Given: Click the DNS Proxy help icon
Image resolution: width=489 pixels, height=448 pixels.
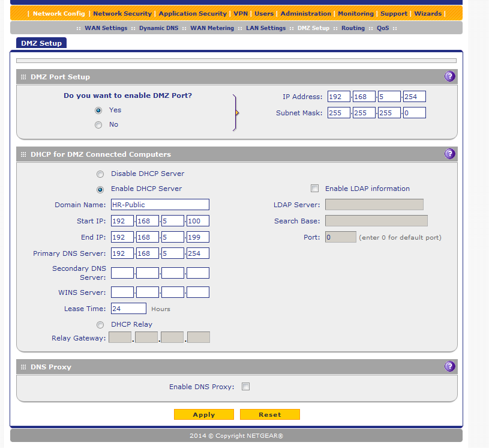Looking at the screenshot, I should 449,366.
